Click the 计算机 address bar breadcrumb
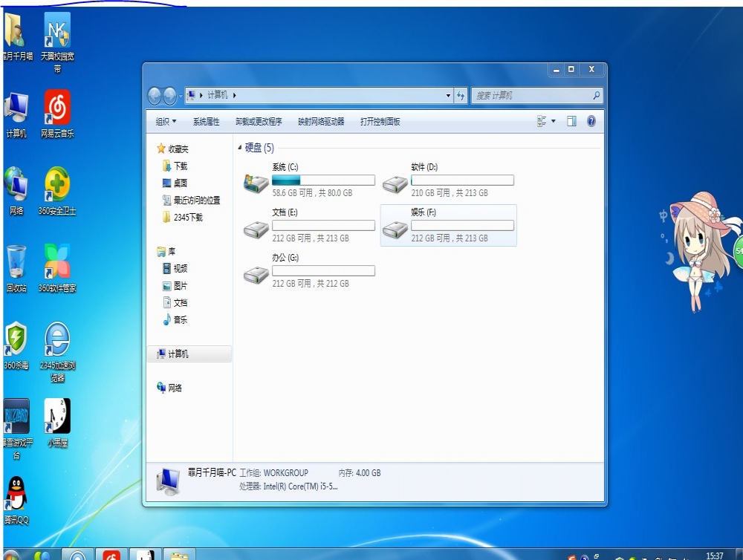Screen dimensions: 743x560 [218, 95]
